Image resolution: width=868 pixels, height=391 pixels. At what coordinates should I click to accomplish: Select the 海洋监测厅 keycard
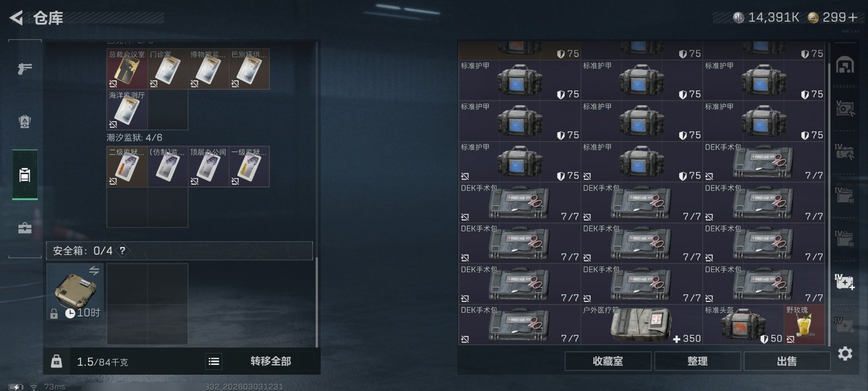pos(127,110)
